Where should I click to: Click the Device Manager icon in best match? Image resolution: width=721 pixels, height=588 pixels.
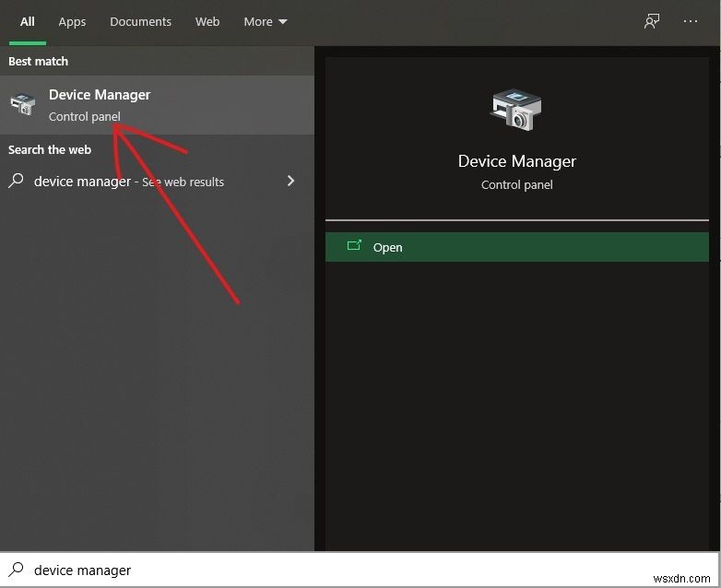23,104
